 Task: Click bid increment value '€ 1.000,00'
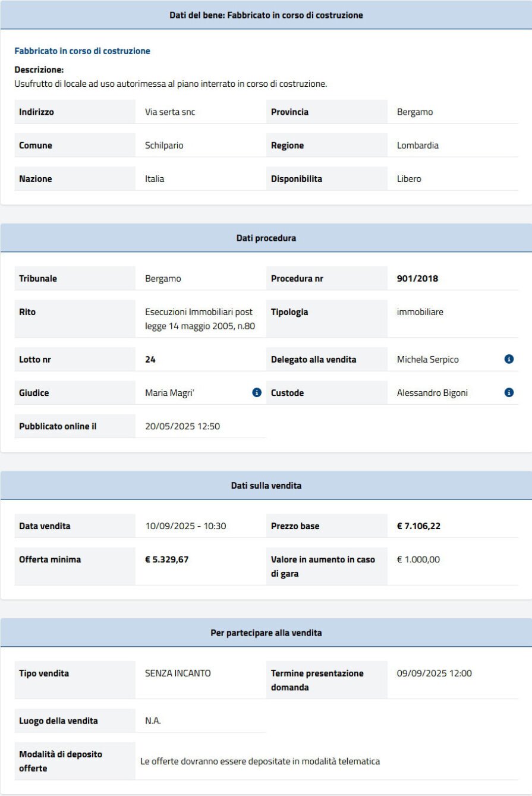[x=418, y=559]
